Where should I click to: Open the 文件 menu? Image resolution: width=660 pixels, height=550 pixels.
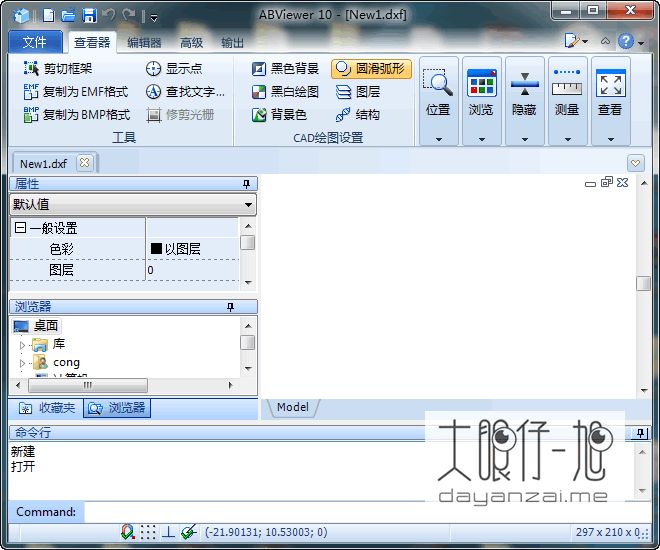point(35,42)
